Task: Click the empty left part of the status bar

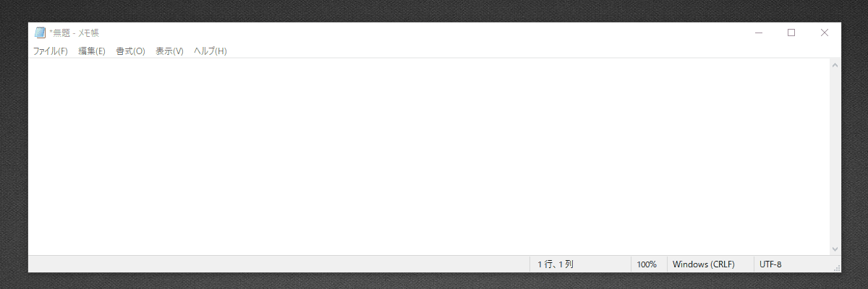Action: 278,264
